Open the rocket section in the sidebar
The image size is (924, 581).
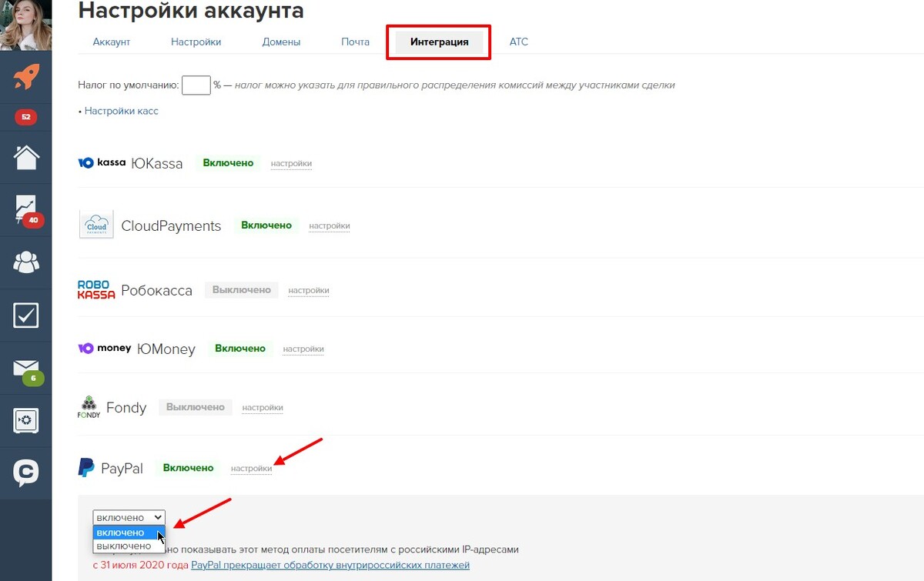click(26, 77)
